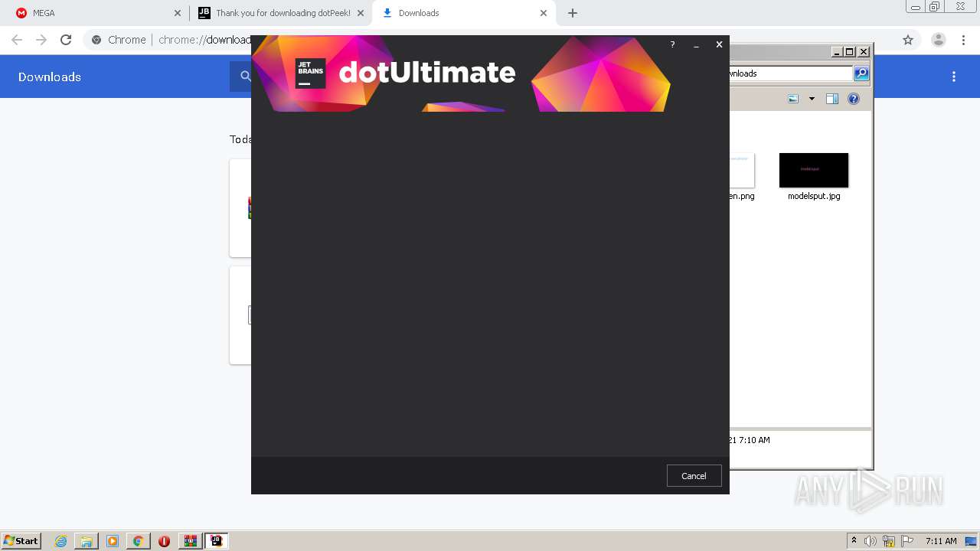The height and width of the screenshot is (551, 980).
Task: Open the installer help question mark
Action: [672, 45]
